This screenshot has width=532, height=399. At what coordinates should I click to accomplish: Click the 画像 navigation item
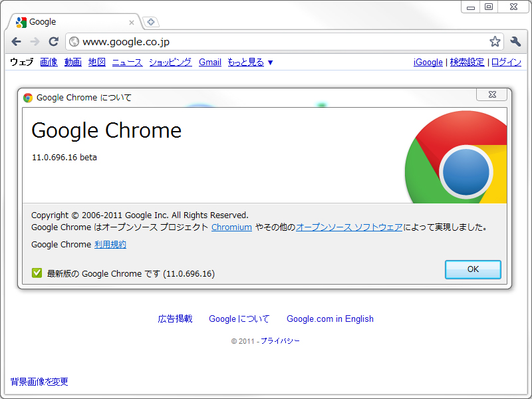point(49,62)
